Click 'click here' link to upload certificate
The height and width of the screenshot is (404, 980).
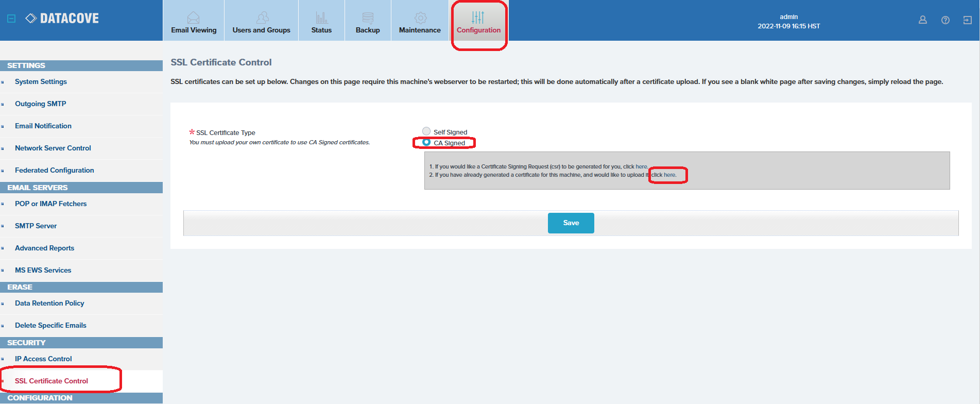coord(663,175)
